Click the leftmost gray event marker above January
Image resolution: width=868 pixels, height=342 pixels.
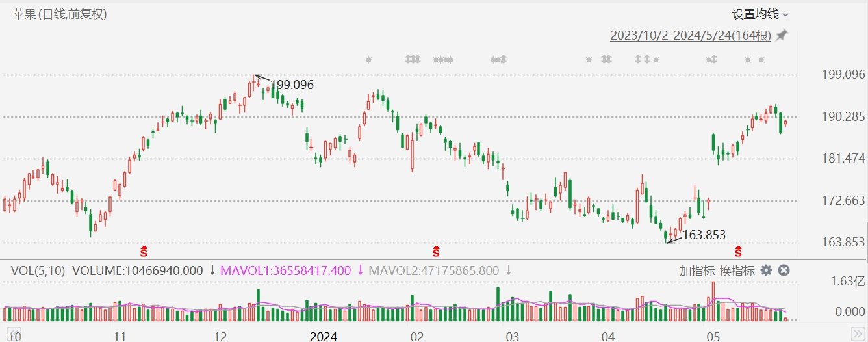coord(368,60)
